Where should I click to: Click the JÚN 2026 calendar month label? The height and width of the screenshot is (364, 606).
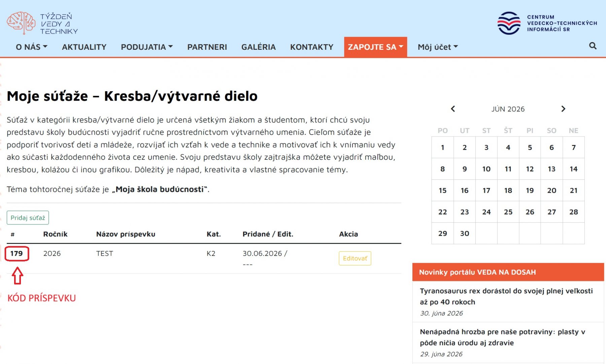tap(508, 109)
